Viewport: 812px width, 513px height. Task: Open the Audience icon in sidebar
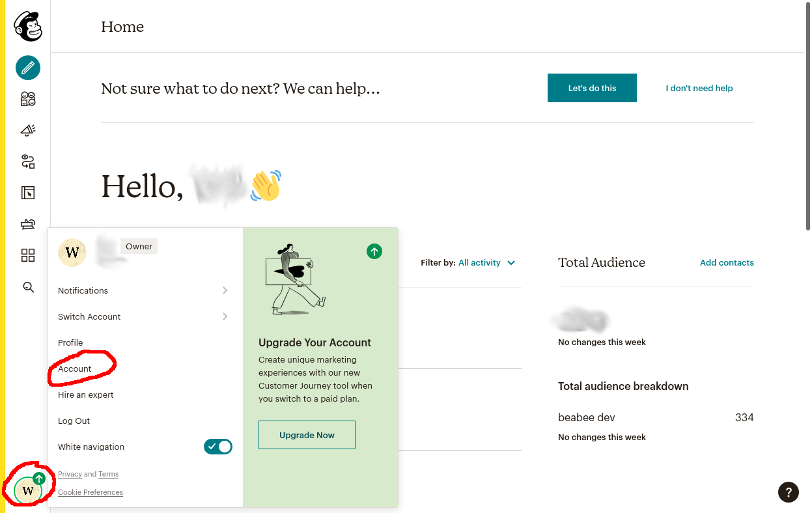click(28, 99)
